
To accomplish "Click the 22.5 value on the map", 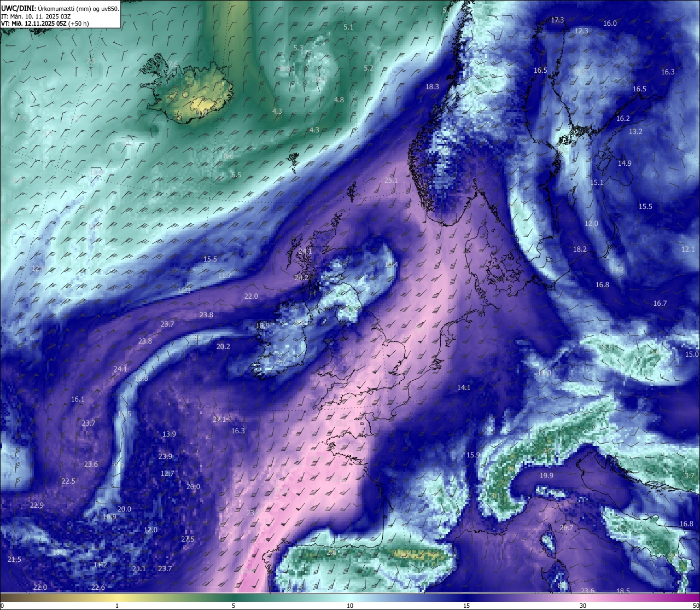I will (x=68, y=481).
